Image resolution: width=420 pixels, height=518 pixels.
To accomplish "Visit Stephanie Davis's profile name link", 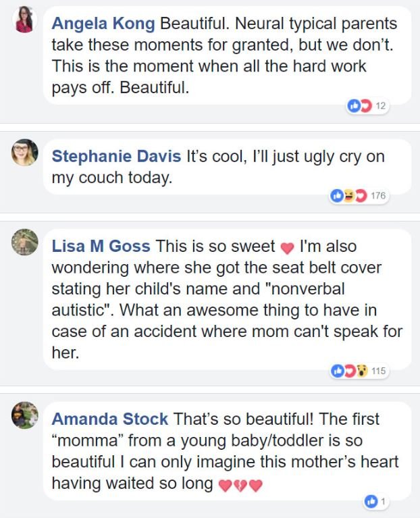I will click(116, 157).
